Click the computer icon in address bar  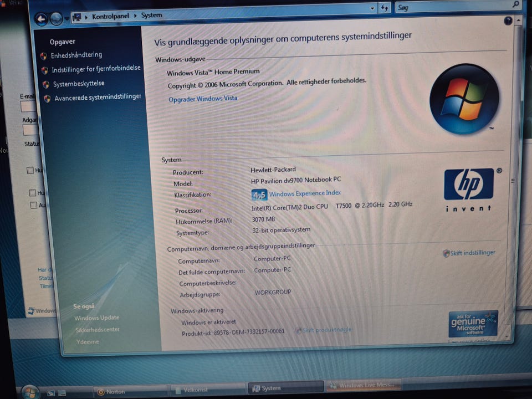tap(77, 17)
